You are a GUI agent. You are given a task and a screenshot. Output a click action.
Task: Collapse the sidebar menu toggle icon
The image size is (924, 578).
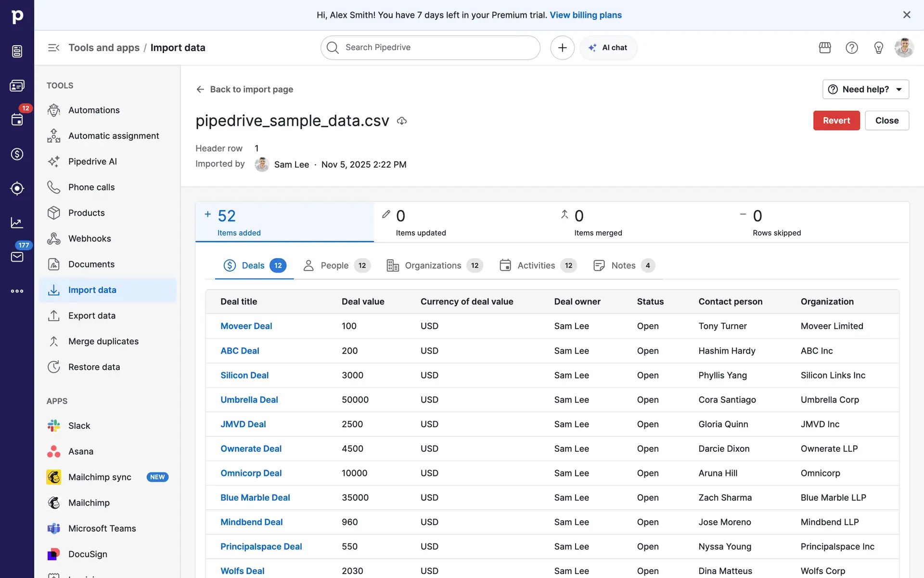53,48
